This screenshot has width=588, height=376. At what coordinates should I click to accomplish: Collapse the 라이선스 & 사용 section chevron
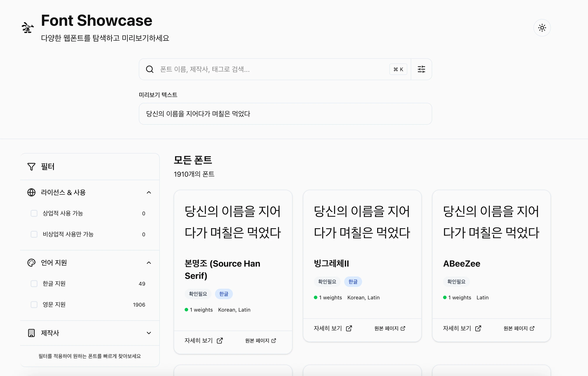point(149,192)
